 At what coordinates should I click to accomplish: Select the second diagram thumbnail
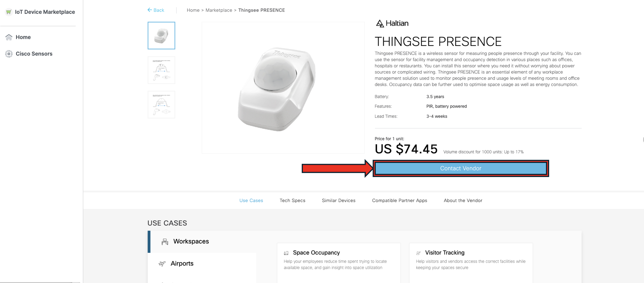[x=161, y=70]
